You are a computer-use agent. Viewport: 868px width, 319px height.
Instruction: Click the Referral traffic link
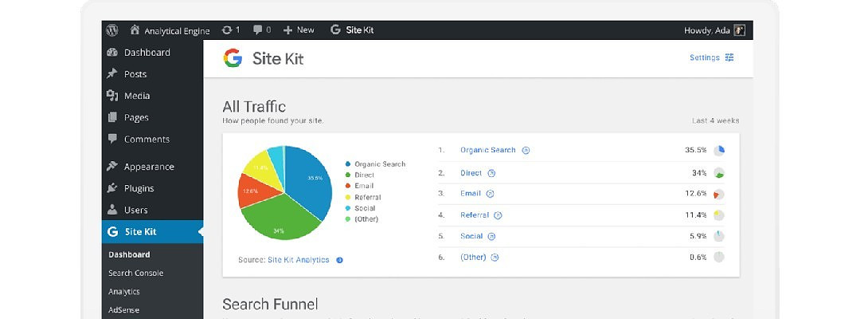click(475, 215)
